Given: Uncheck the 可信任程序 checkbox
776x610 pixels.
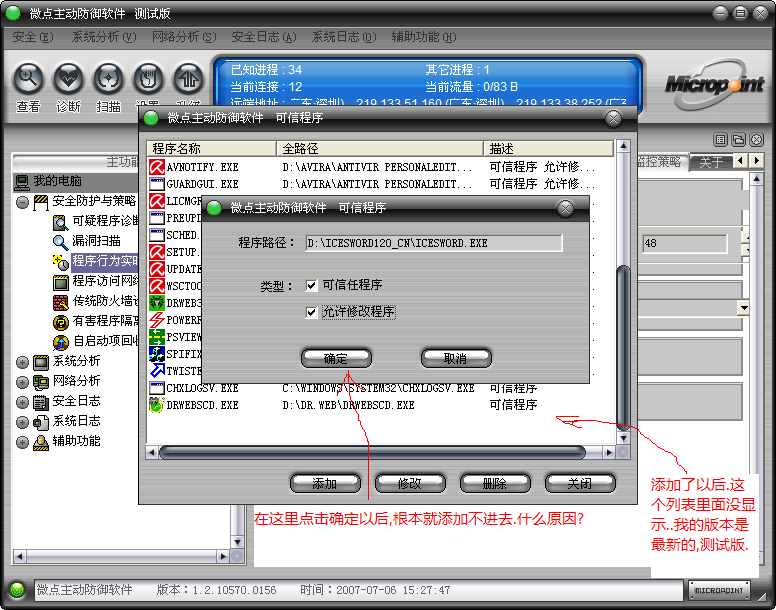Looking at the screenshot, I should pyautogui.click(x=312, y=286).
